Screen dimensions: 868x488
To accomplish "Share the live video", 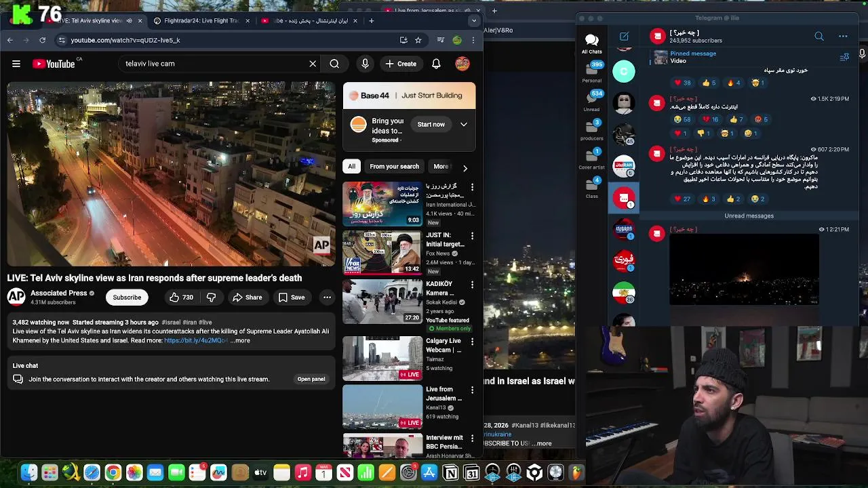I will coord(247,297).
